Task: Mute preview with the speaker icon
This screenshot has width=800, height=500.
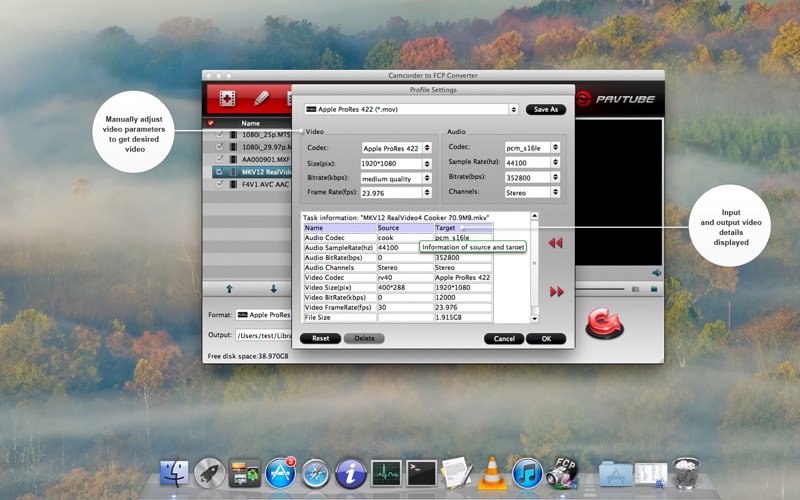Action: pos(657,273)
